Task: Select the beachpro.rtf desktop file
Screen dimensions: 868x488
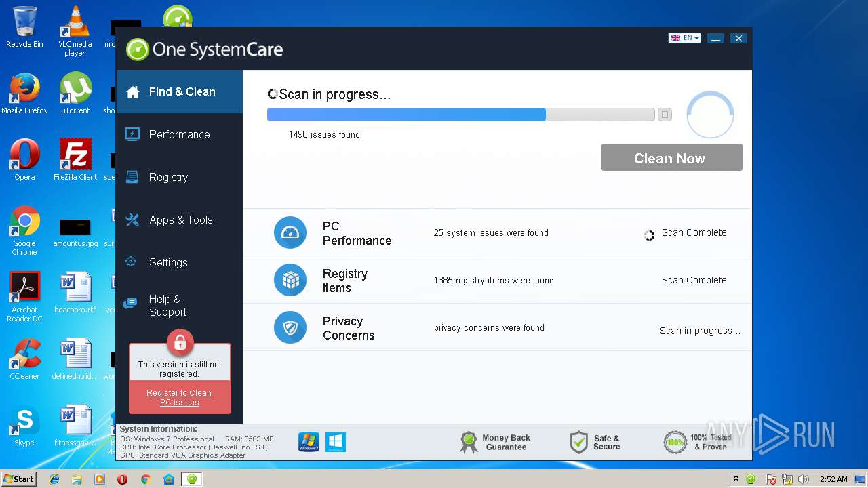Action: coord(75,293)
